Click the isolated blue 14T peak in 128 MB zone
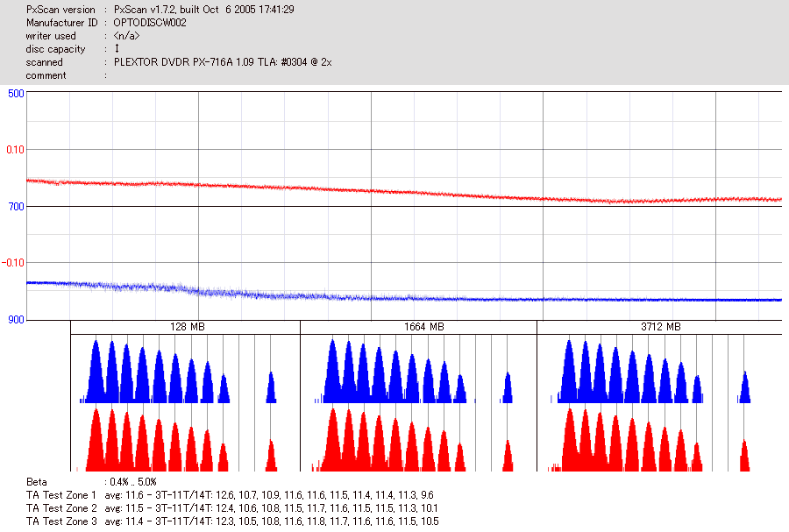Screen dimensions: 789x532 pos(271,390)
